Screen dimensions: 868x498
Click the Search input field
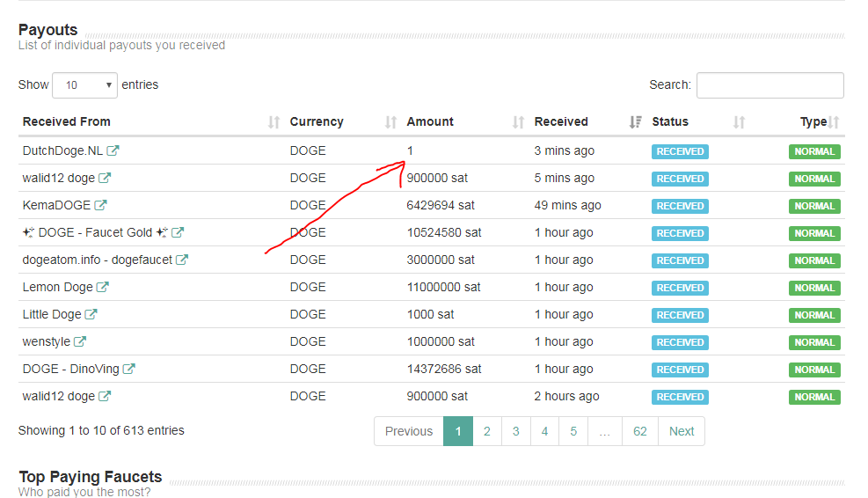(770, 85)
